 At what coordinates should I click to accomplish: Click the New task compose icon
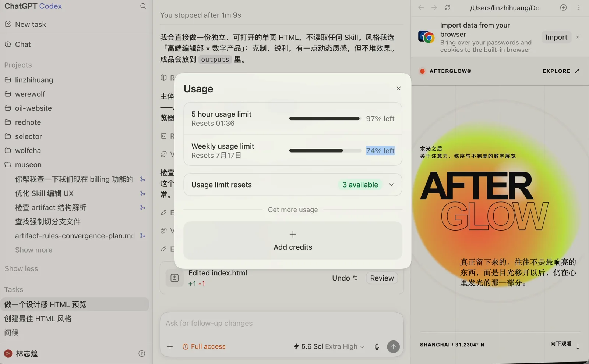click(8, 24)
